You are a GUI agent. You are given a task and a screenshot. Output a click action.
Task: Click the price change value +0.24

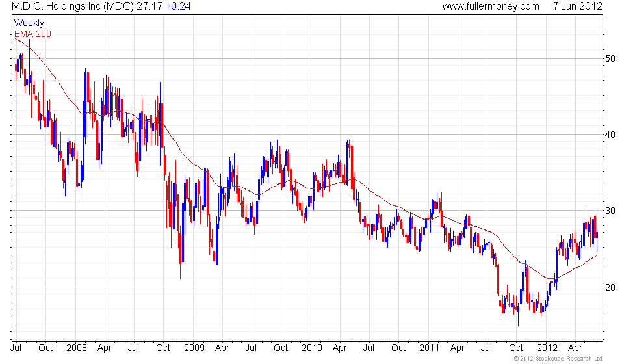pos(178,6)
